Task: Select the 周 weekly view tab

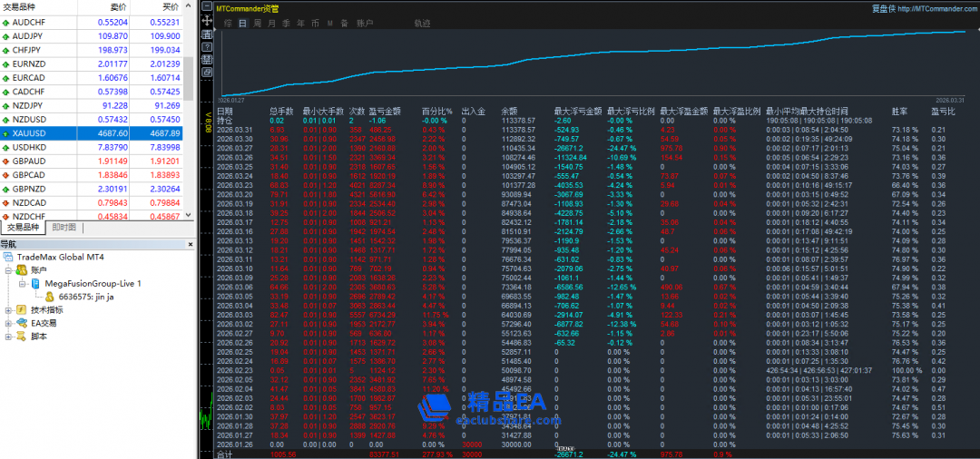Action: point(258,22)
